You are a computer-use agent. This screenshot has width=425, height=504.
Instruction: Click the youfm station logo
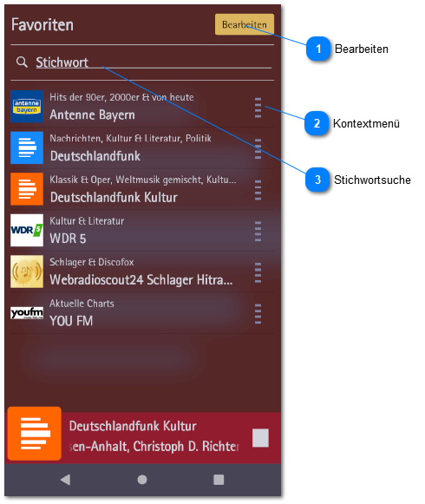pyautogui.click(x=27, y=313)
